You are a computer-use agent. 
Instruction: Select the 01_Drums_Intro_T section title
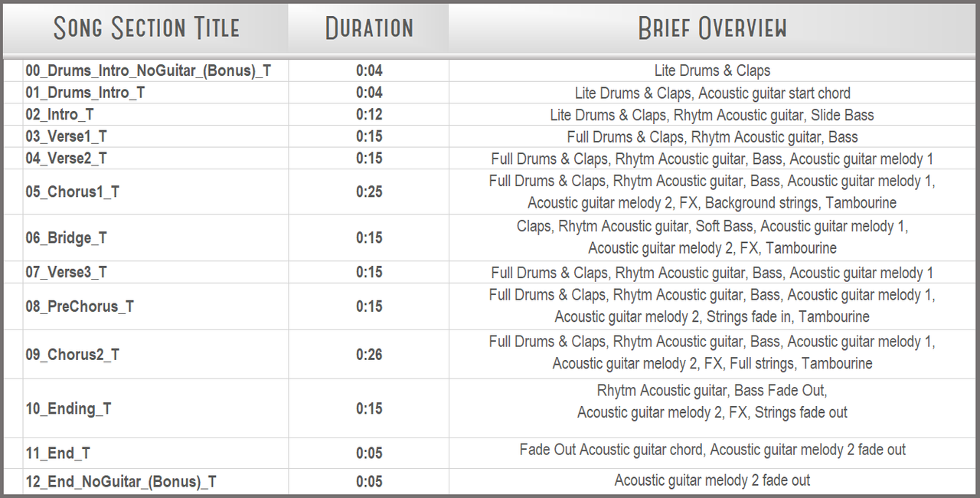85,93
